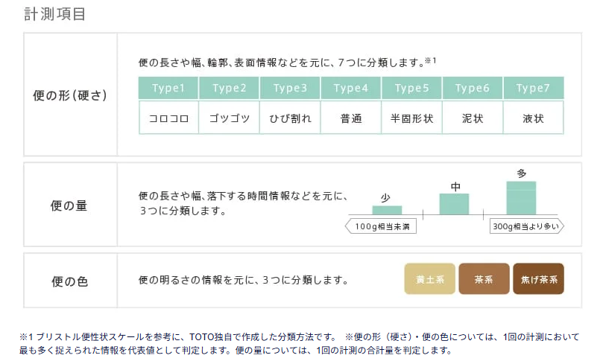The width and height of the screenshot is (600, 364).
Task: Select the ゴツゴツ table cell
Action: coord(230,118)
